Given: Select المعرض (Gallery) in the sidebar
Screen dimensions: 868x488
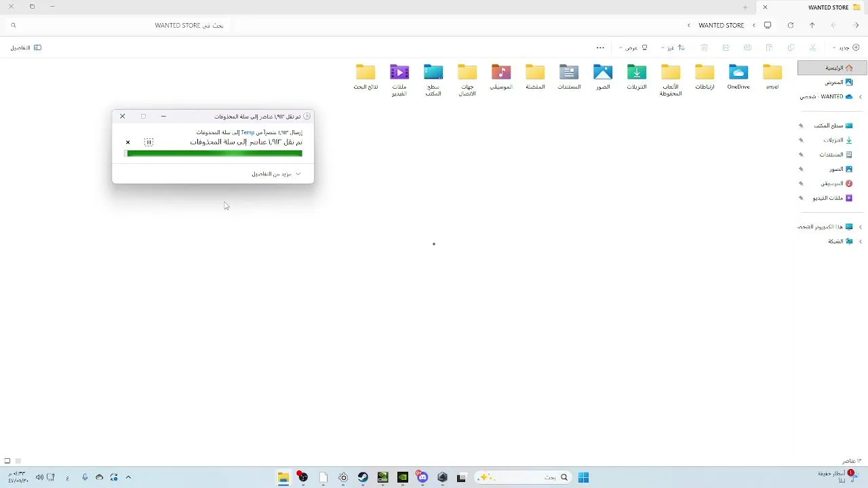Looking at the screenshot, I should pos(838,82).
